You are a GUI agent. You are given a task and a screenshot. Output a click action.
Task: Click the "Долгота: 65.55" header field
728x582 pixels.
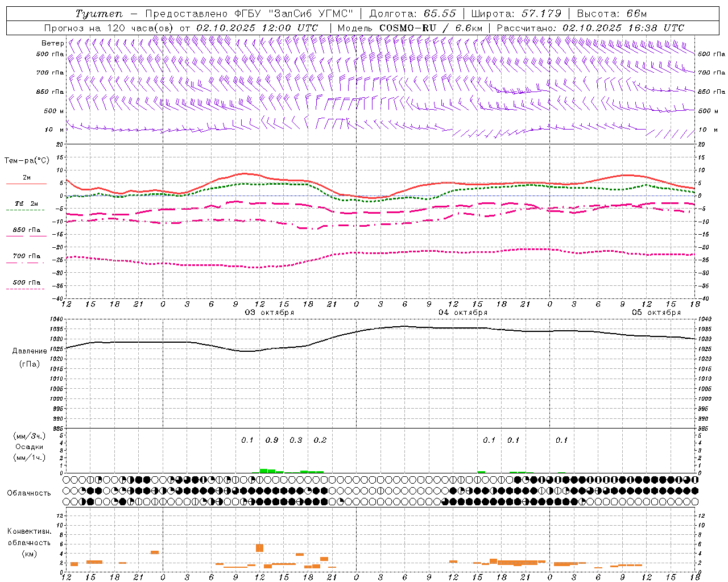(413, 14)
